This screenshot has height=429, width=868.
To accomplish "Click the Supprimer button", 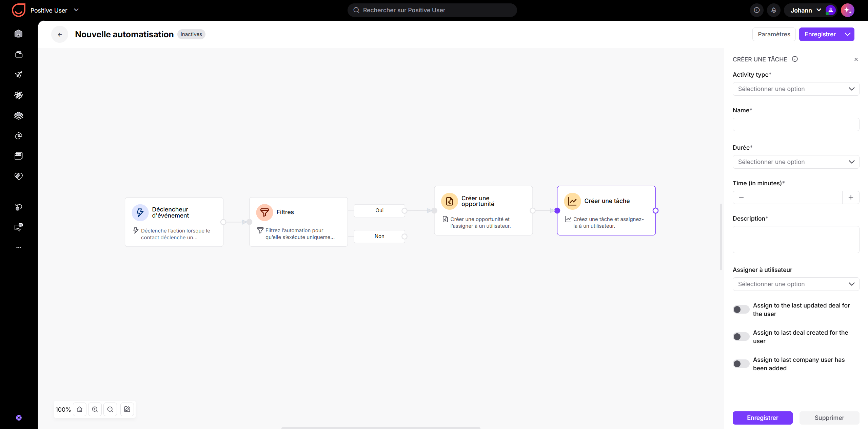I will pos(829,418).
